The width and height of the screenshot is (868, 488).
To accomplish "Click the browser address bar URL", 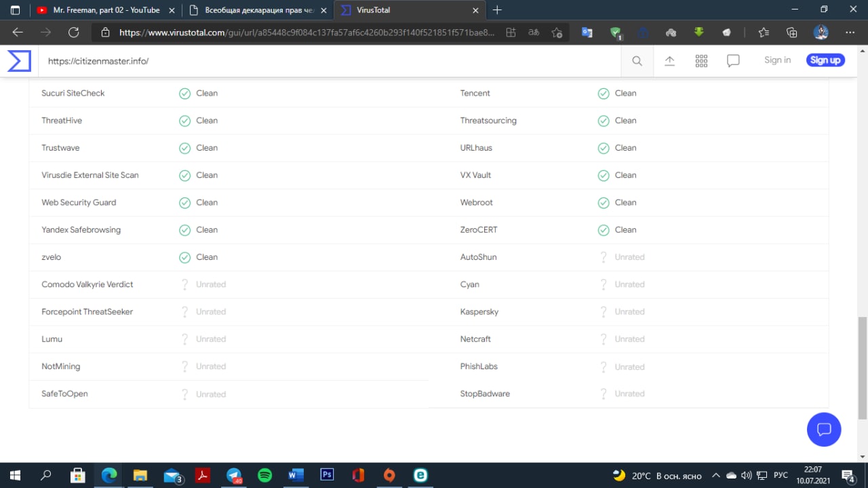I will pyautogui.click(x=307, y=32).
